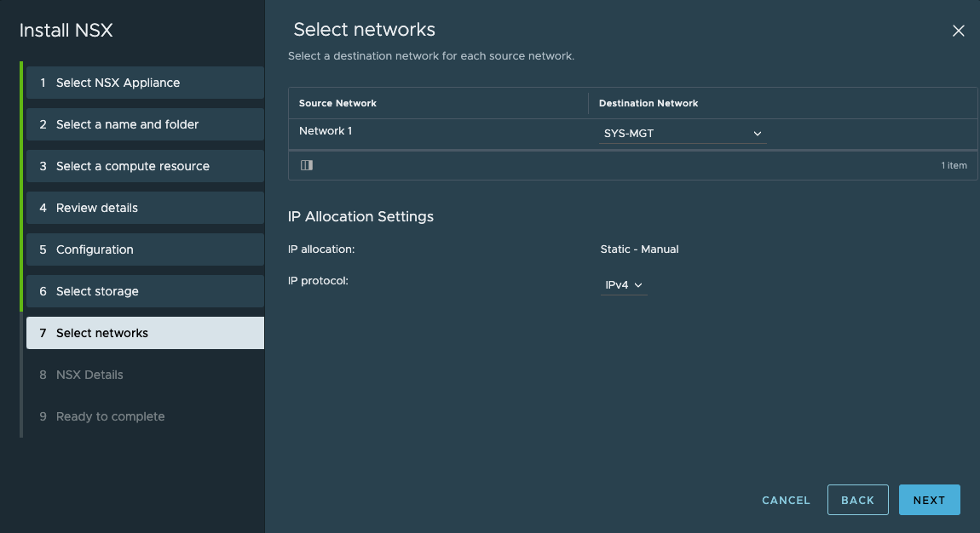The width and height of the screenshot is (980, 533).
Task: Click the Source Network column header
Action: [x=337, y=103]
